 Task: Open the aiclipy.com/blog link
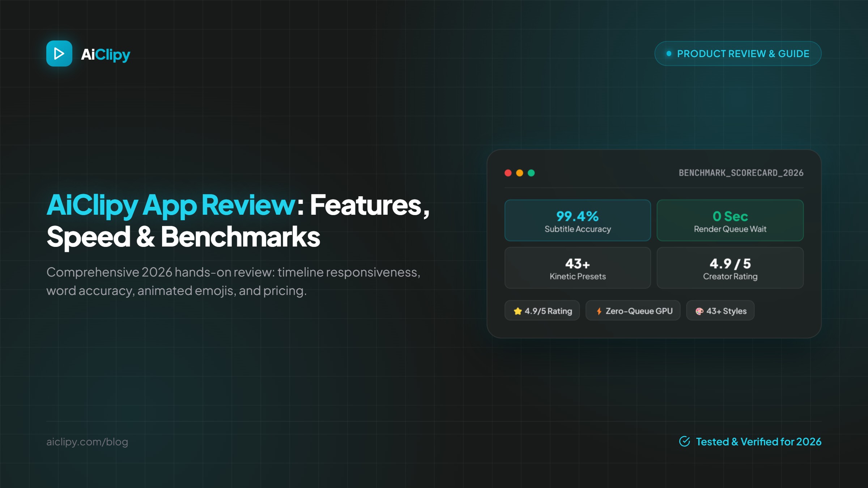pyautogui.click(x=87, y=442)
